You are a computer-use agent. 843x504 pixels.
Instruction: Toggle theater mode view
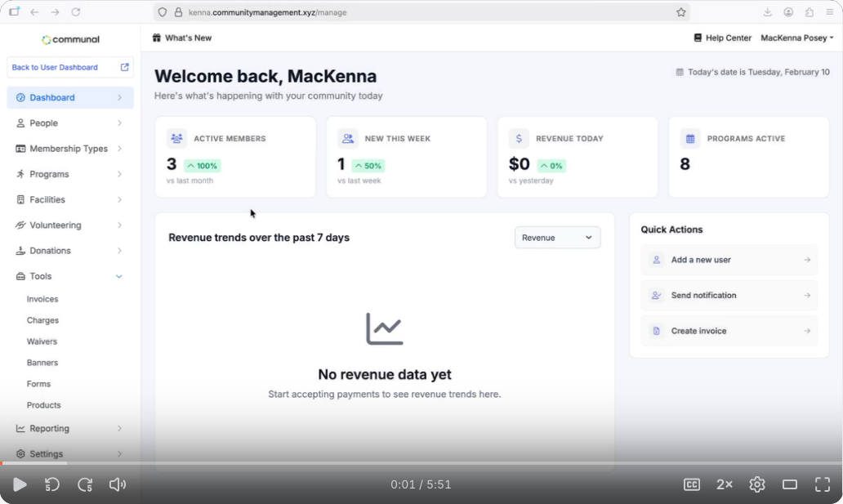pyautogui.click(x=790, y=484)
